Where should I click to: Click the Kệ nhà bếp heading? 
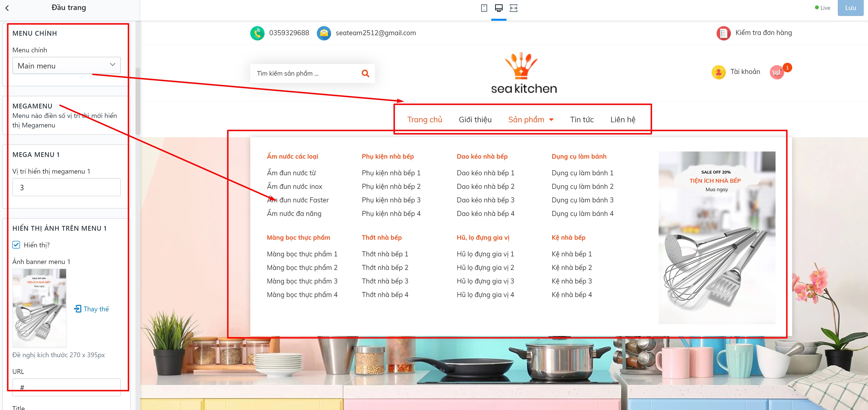[x=569, y=237]
